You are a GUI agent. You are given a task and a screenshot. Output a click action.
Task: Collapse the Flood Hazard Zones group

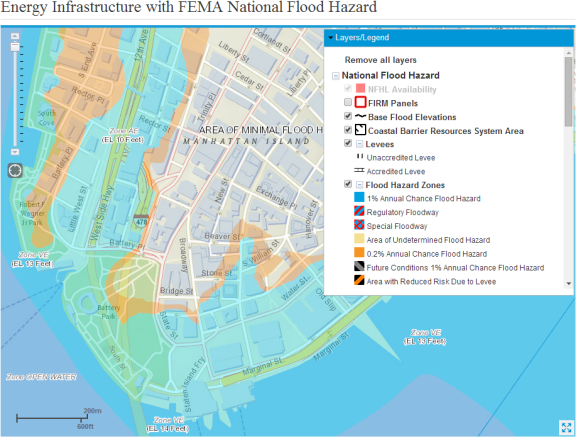tap(360, 185)
